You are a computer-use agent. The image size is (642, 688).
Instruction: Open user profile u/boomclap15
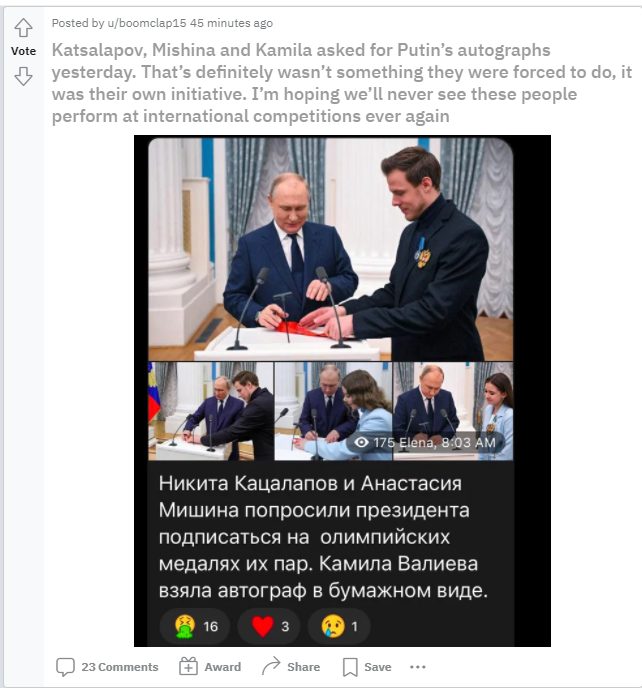coord(147,23)
